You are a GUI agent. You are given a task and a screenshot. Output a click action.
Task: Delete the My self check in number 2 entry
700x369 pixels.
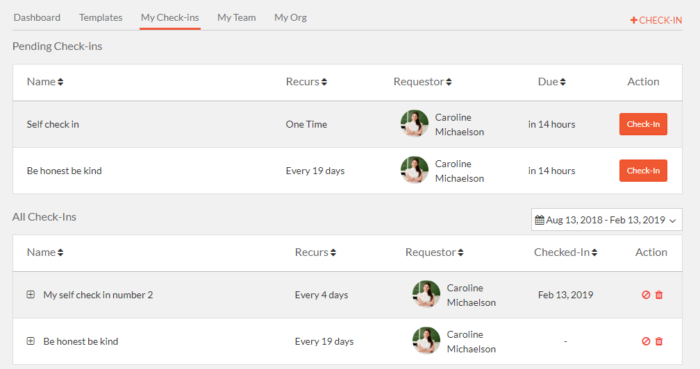(659, 295)
